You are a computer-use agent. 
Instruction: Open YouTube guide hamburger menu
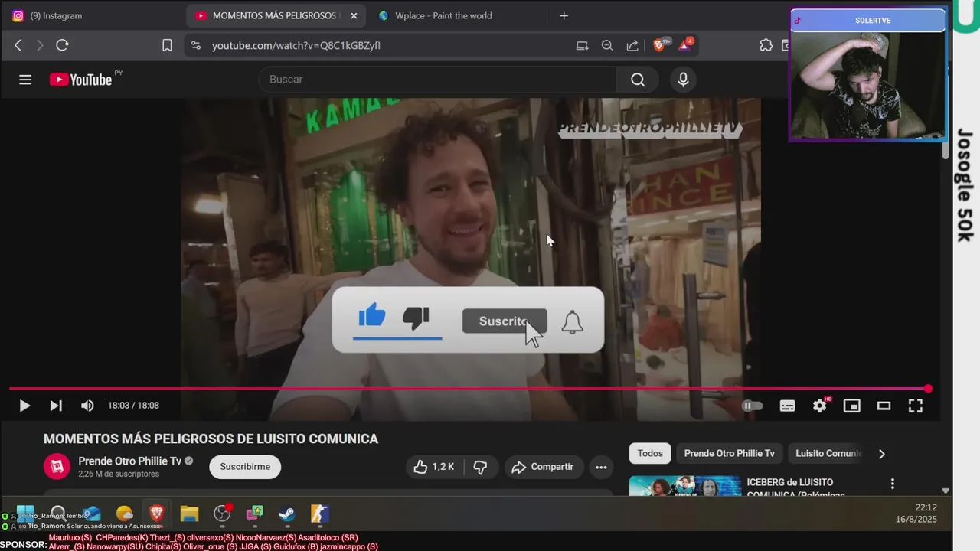point(25,80)
